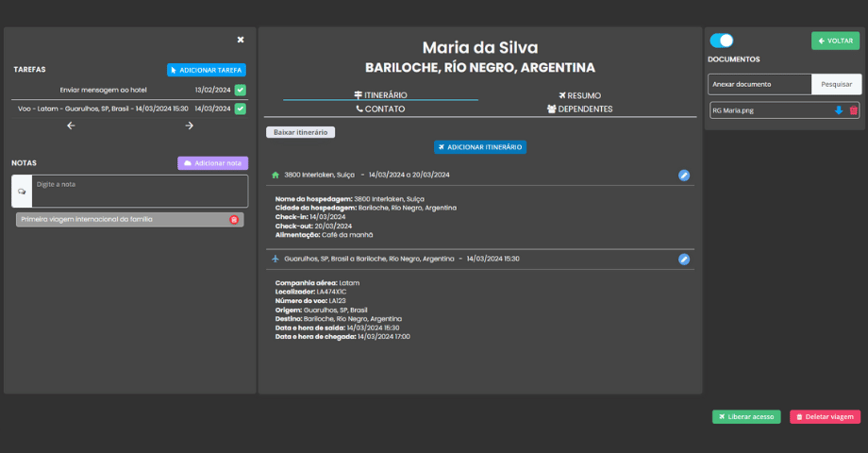Check the 'Enviar mensagem ao hotel' task
The height and width of the screenshot is (453, 868).
click(241, 91)
